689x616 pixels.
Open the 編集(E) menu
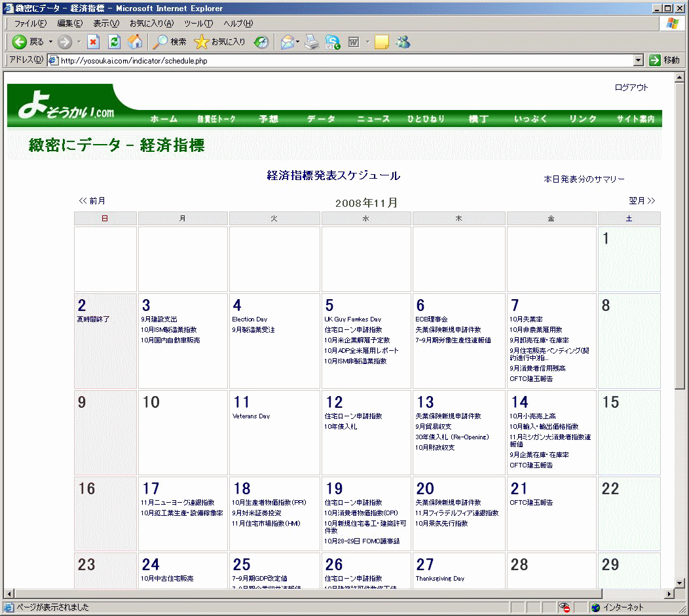click(x=70, y=24)
